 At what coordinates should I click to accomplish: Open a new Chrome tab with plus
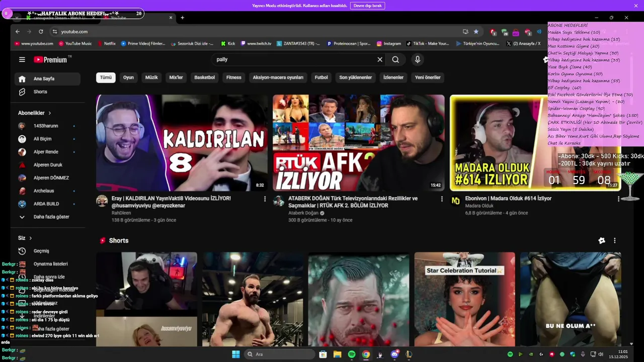click(x=182, y=18)
